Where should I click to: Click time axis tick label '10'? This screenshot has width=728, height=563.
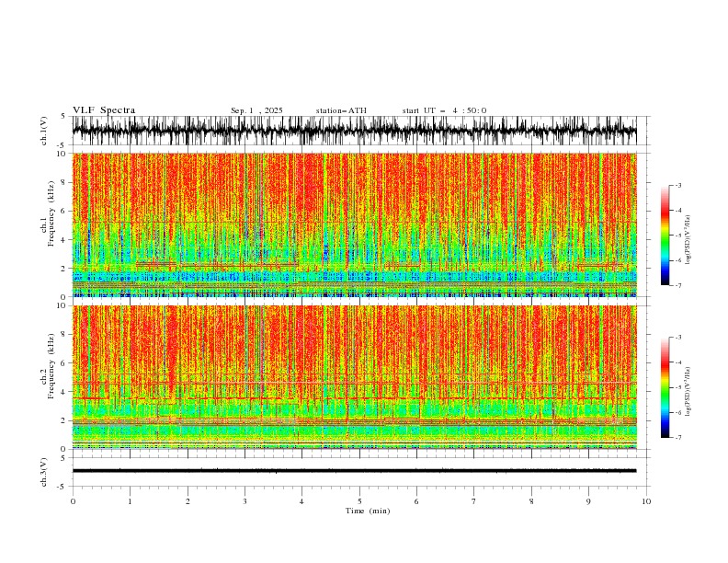click(x=646, y=501)
